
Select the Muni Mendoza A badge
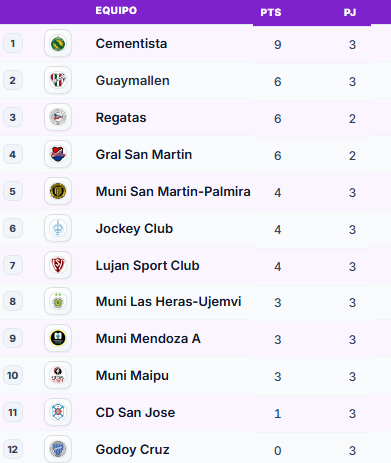58,338
